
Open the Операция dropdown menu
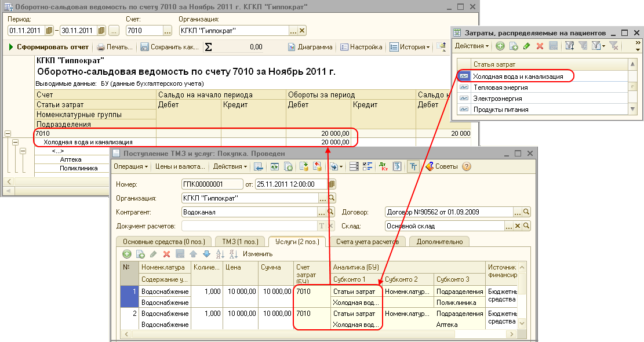tap(130, 166)
